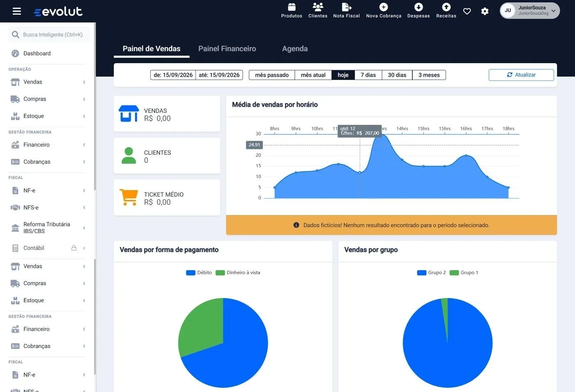Expand the first Vendas sidebar item
575x392 pixels.
[48, 82]
